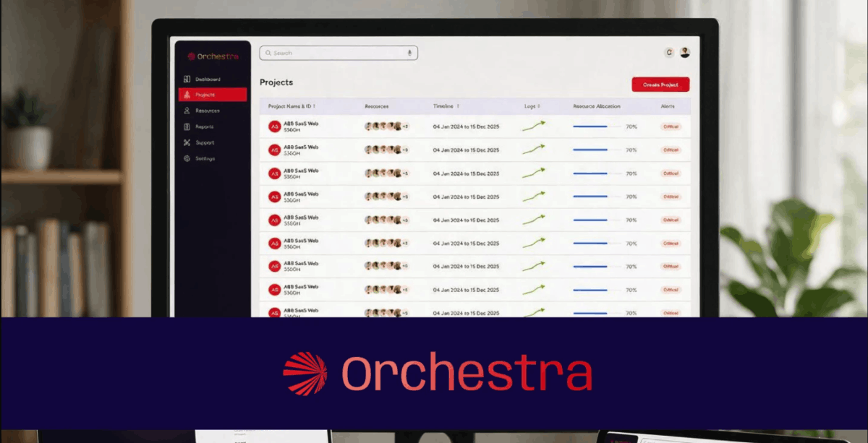Click the Resources column header
The image size is (868, 443).
[x=377, y=106]
